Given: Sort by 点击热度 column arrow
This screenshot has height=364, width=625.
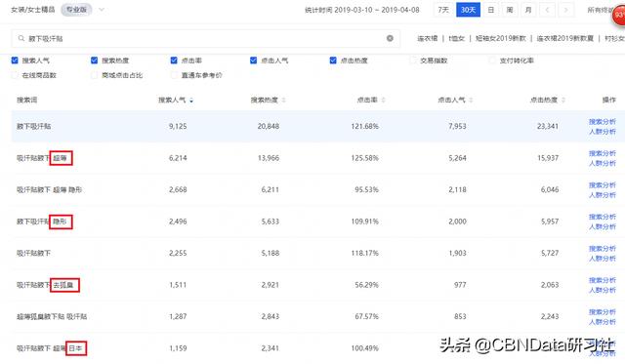Looking at the screenshot, I should [x=563, y=100].
